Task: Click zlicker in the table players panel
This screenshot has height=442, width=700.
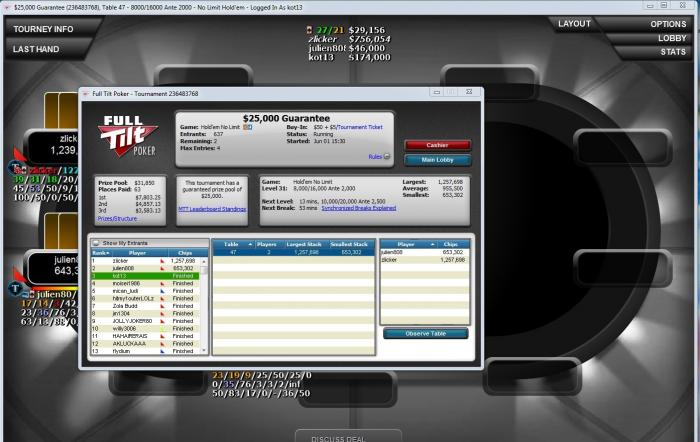Action: click(389, 260)
